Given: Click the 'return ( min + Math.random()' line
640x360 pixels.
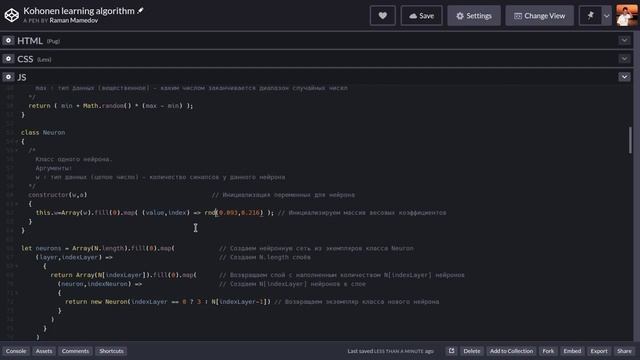Looking at the screenshot, I should pos(111,106).
